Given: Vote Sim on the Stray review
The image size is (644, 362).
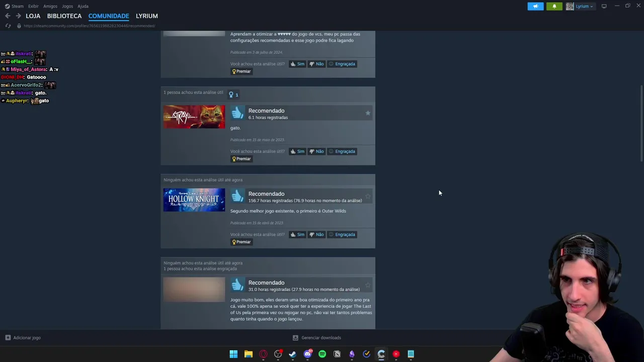Looking at the screenshot, I should pyautogui.click(x=297, y=151).
